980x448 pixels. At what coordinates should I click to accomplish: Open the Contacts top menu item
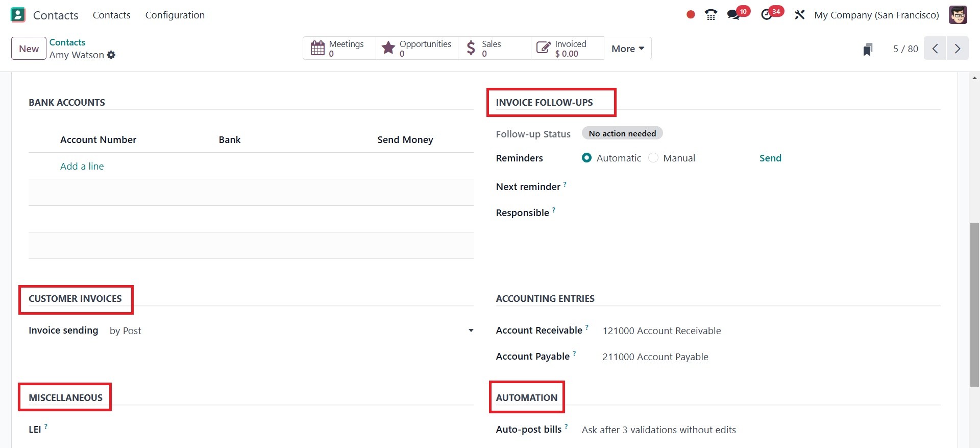point(111,15)
